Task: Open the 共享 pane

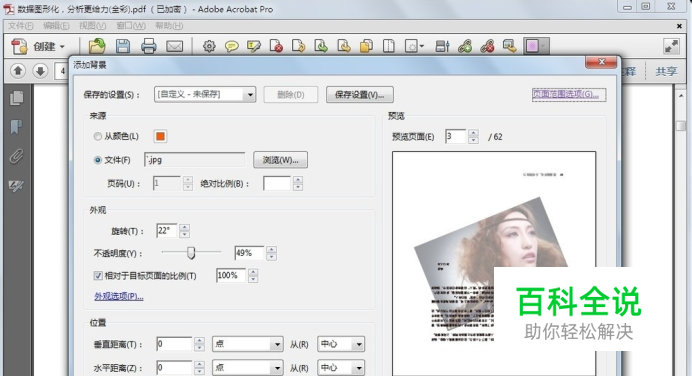Action: pyautogui.click(x=666, y=71)
